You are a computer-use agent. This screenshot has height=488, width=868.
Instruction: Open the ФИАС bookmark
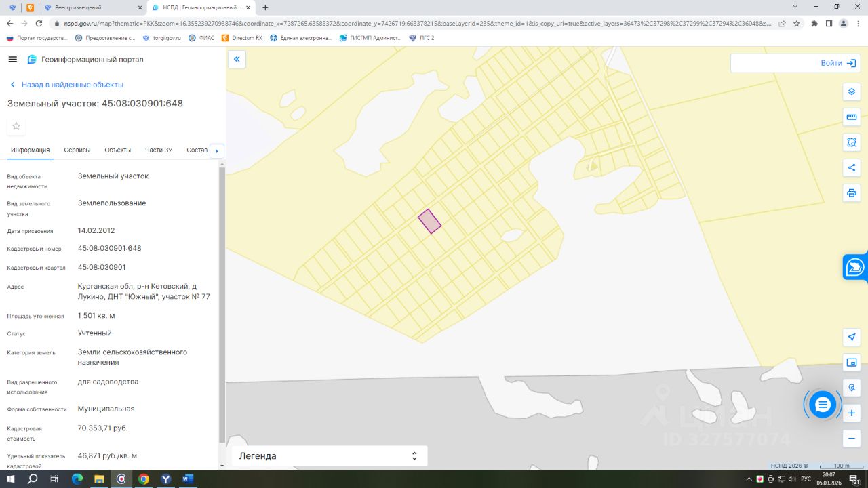click(201, 38)
